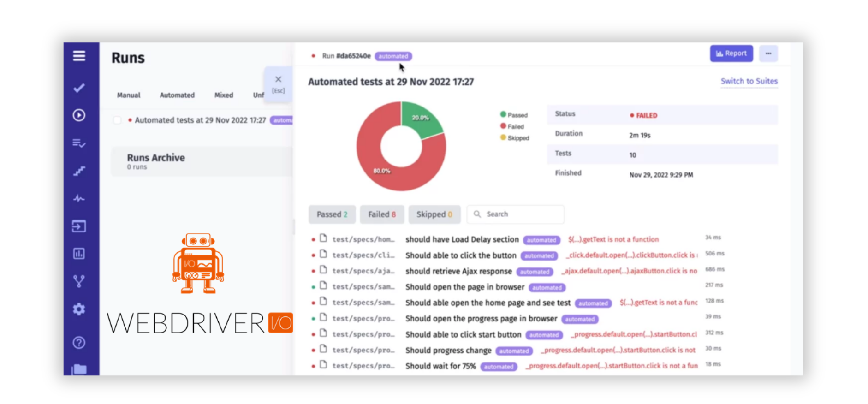Click the Report button
This screenshot has height=404, width=868.
[x=731, y=53]
